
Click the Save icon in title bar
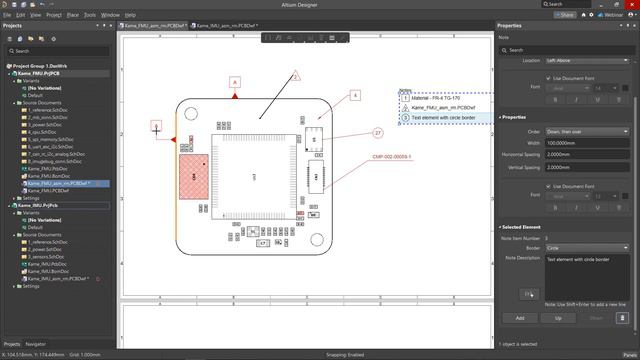click(x=14, y=4)
